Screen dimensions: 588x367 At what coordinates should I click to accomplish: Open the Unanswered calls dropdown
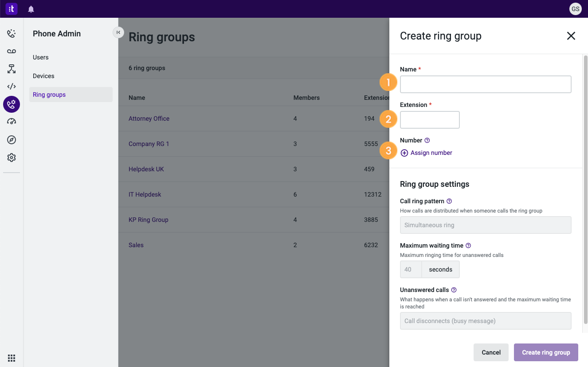pyautogui.click(x=485, y=320)
